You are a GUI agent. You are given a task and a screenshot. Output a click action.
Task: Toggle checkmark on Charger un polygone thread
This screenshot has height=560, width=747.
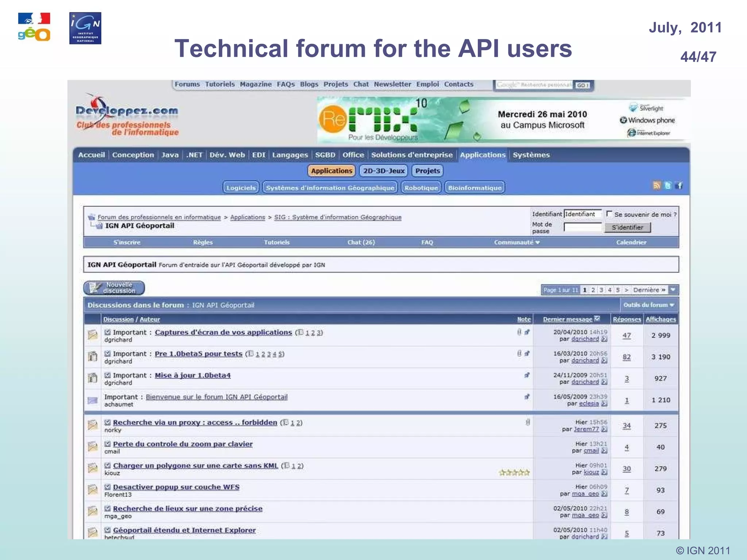click(x=108, y=465)
